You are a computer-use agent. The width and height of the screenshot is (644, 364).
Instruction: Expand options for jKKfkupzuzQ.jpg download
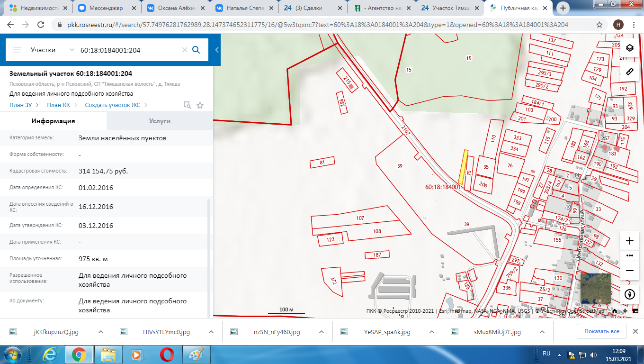[x=100, y=332]
